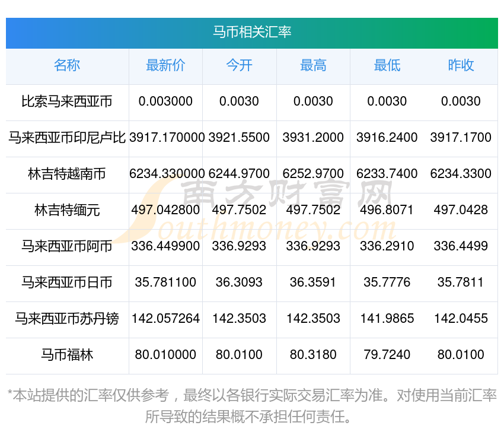Select the previous close 142.0455 cell
504x435 pixels.
pos(461,319)
